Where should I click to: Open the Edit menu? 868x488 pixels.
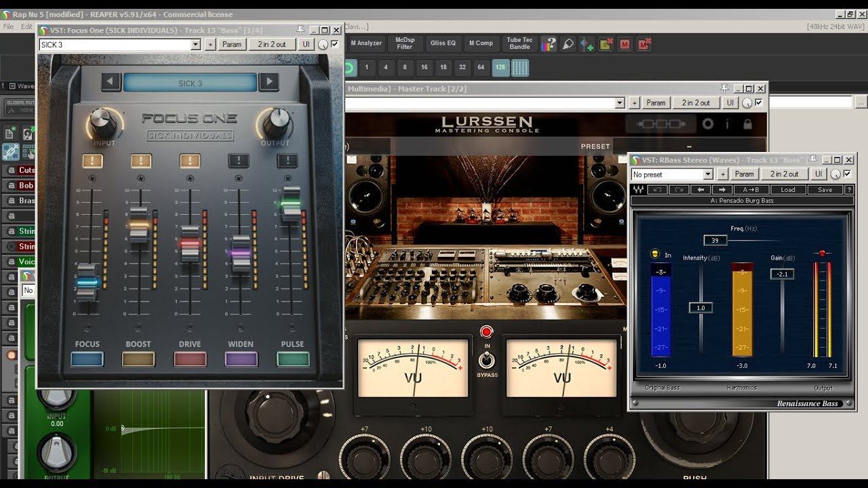pos(26,26)
